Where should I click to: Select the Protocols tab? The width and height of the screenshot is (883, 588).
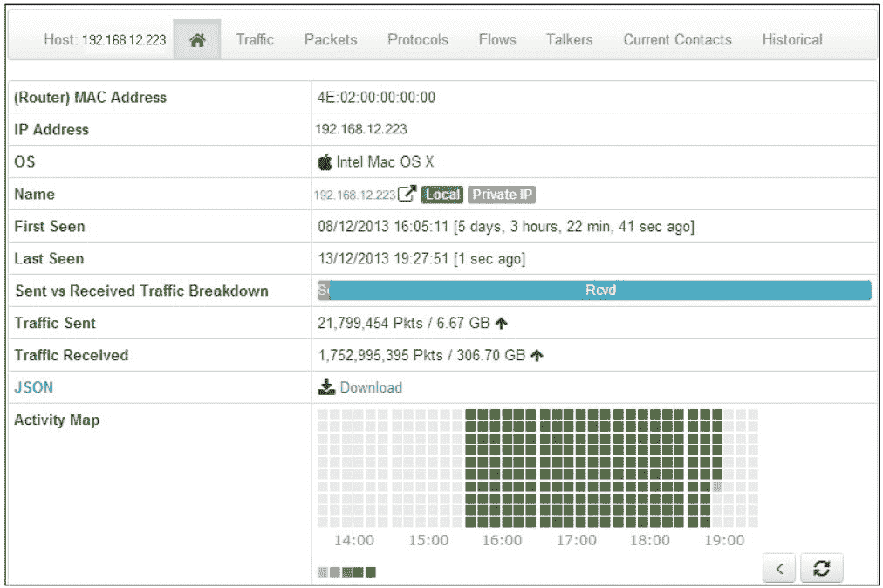(x=418, y=40)
